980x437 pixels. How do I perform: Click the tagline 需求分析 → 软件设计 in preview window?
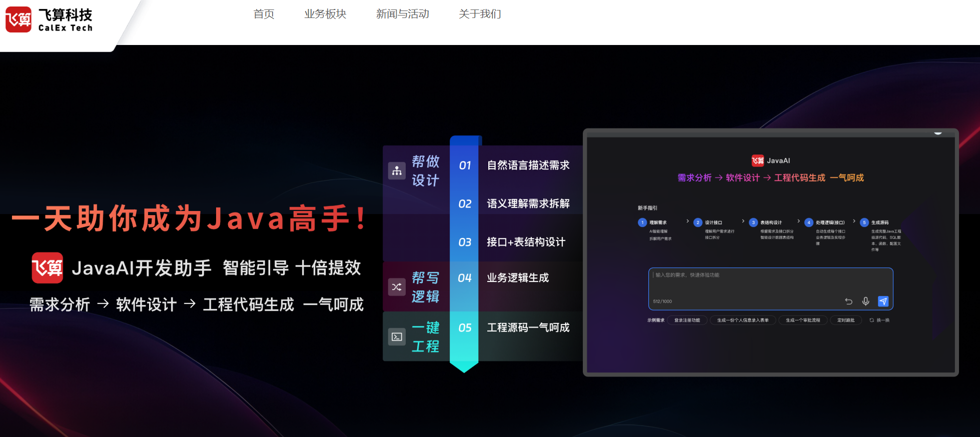tap(718, 178)
